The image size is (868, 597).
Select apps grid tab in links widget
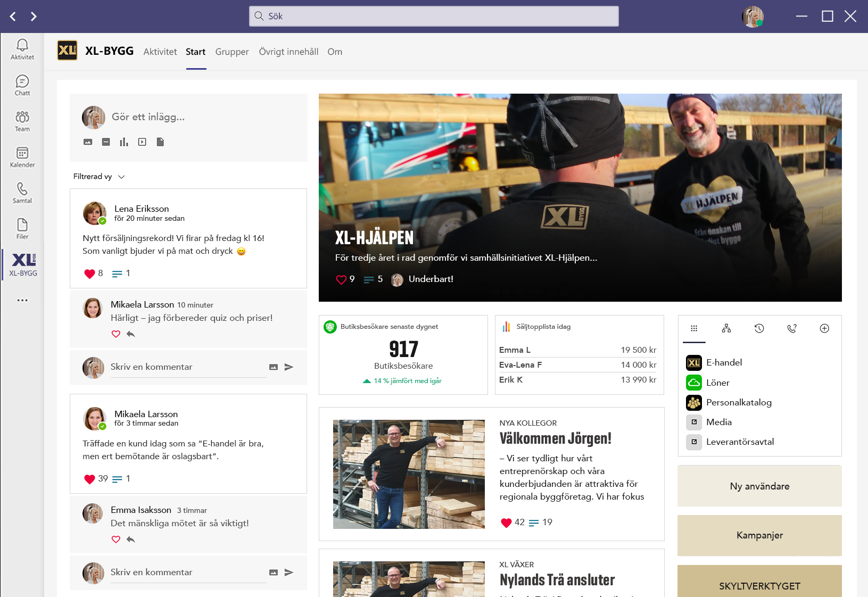pyautogui.click(x=694, y=329)
